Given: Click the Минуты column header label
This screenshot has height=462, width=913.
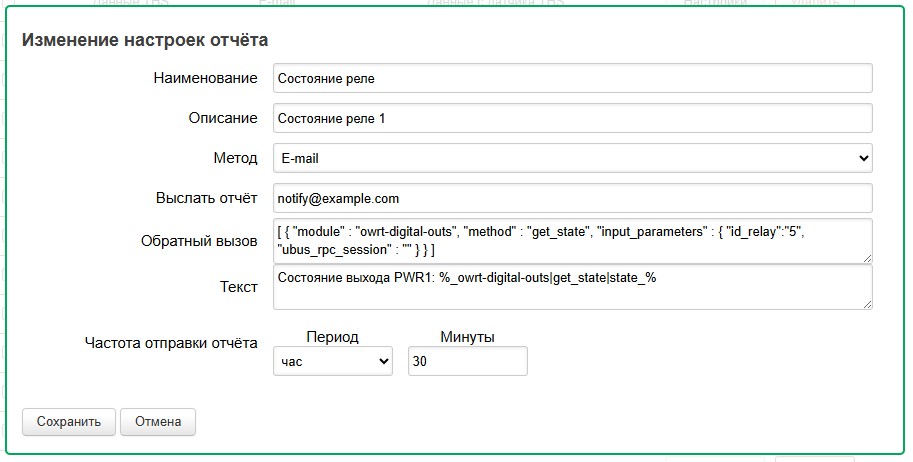Looking at the screenshot, I should pyautogui.click(x=467, y=337).
